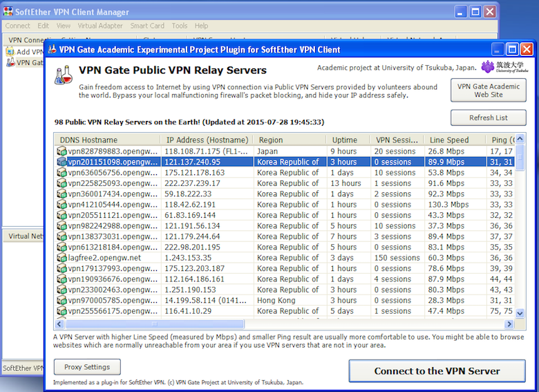539x392 pixels.
Task: Click server icon for vpn190936676 row
Action: click(62, 279)
